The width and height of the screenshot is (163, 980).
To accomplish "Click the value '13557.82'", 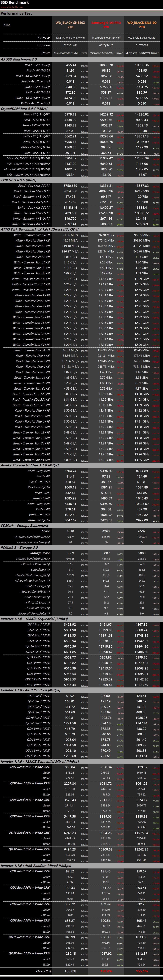I will point(142,186).
